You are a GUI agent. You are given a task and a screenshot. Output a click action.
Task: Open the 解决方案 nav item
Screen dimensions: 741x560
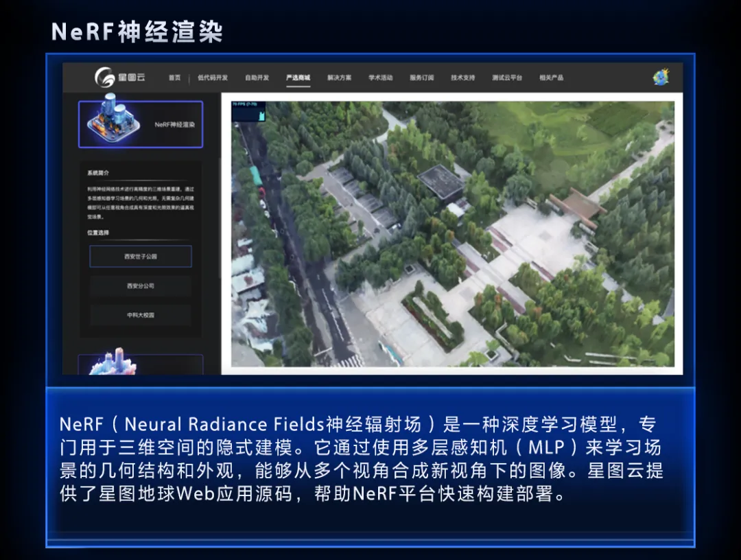[339, 78]
